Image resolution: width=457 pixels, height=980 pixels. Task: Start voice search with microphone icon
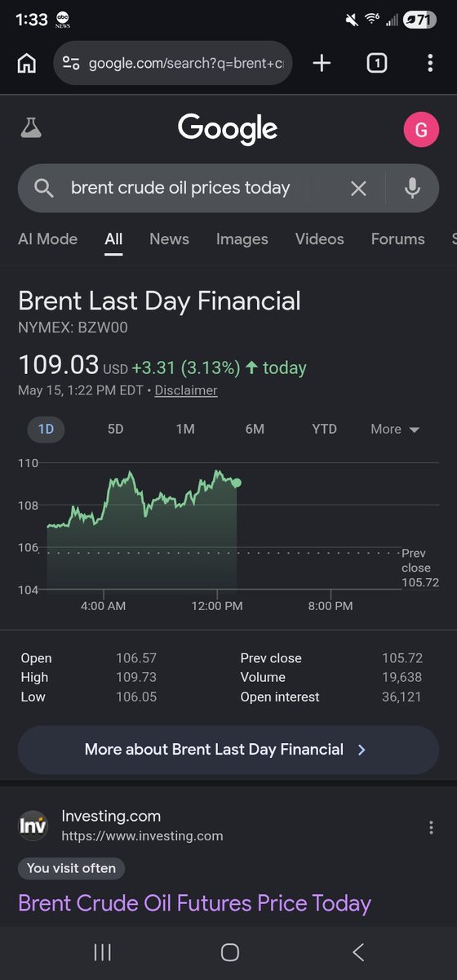click(x=413, y=189)
